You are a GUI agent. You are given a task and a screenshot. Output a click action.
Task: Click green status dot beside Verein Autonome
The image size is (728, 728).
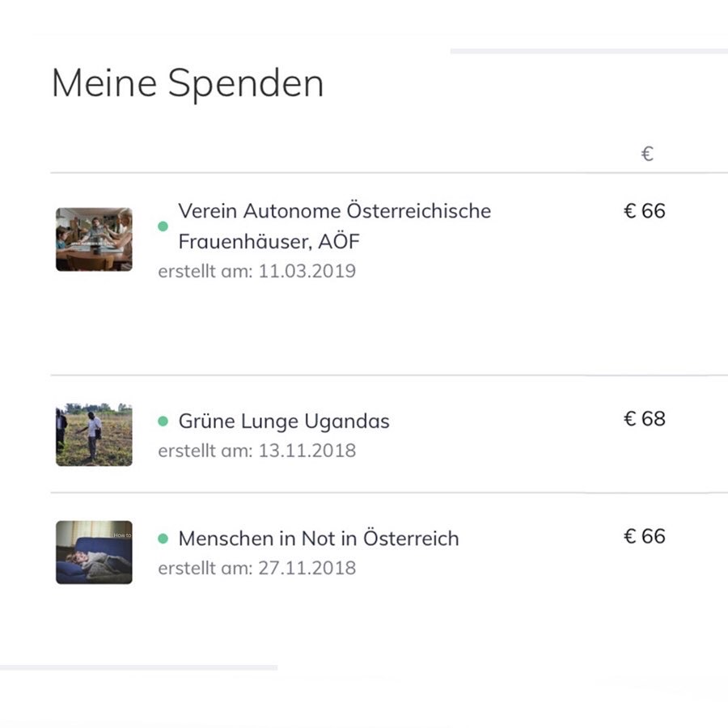click(x=163, y=226)
